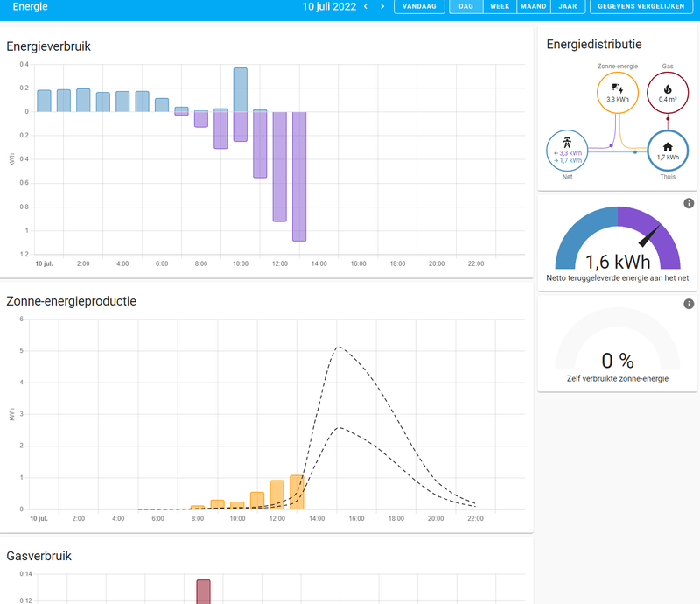This screenshot has width=700, height=604.
Task: Click orange solar bar at 12:00
Action: [x=276, y=495]
